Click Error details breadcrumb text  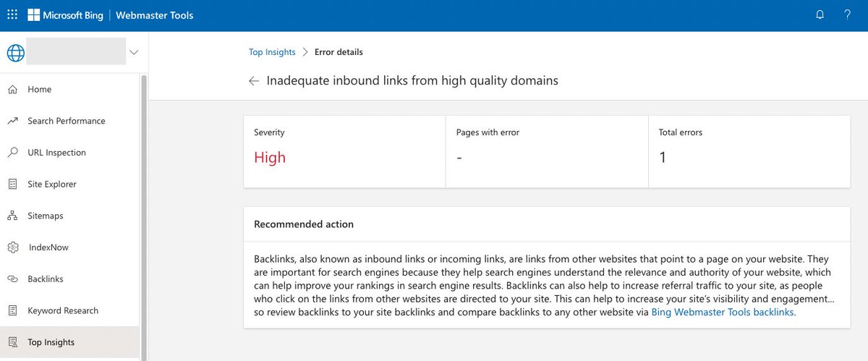(x=339, y=52)
